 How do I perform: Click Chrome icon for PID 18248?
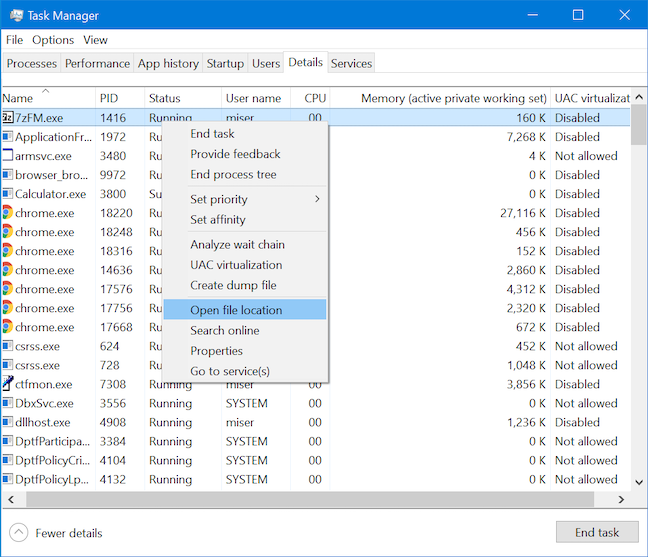click(x=8, y=231)
